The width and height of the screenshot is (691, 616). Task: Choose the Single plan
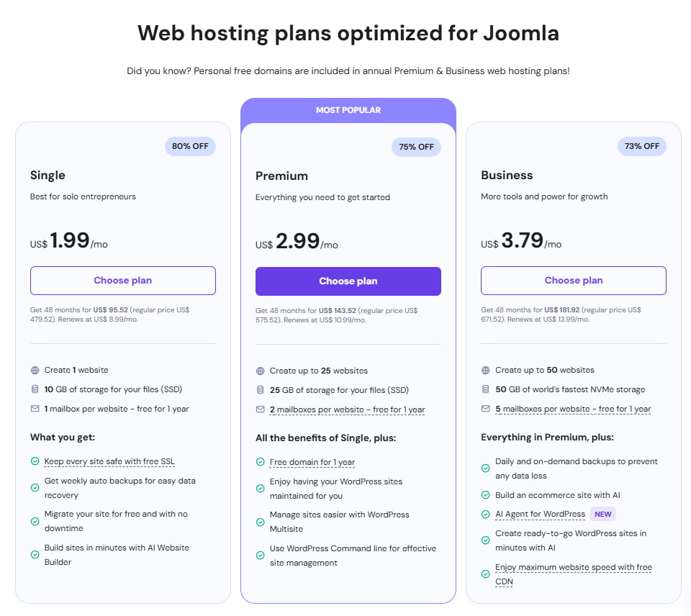(122, 281)
